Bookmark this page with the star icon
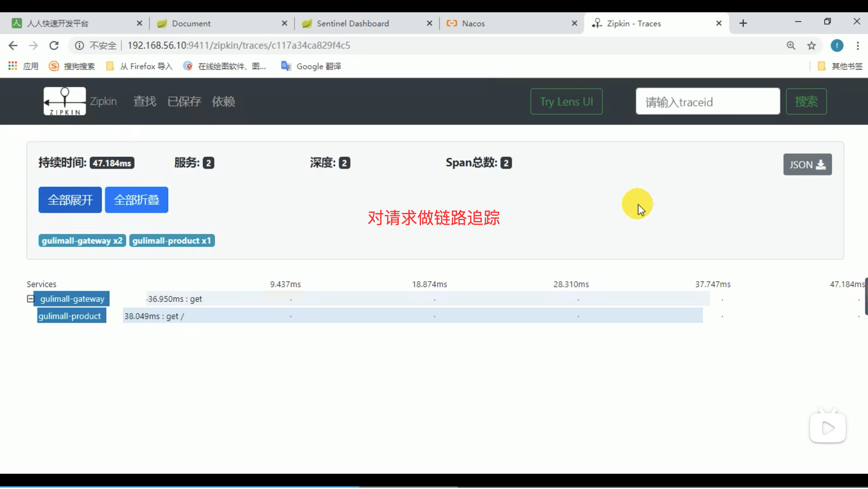The image size is (868, 489). coord(811,45)
